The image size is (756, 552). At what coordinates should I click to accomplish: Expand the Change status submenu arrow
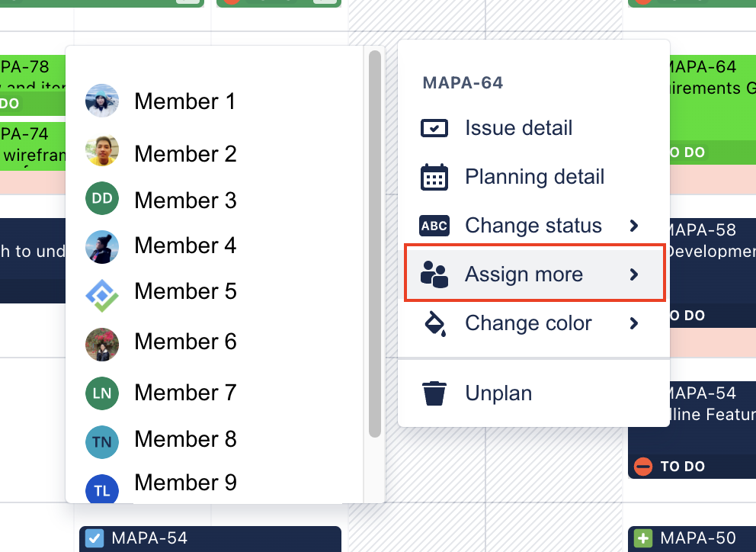pyautogui.click(x=634, y=226)
